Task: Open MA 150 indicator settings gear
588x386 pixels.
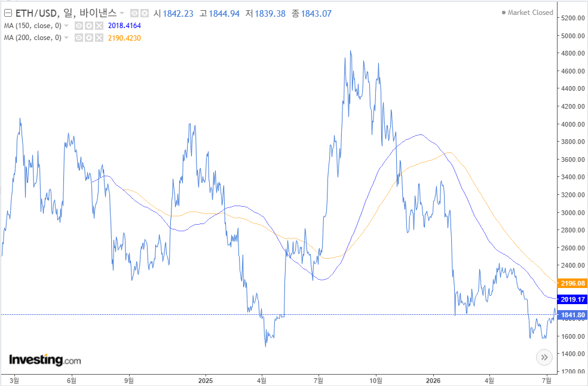Action: coord(89,26)
